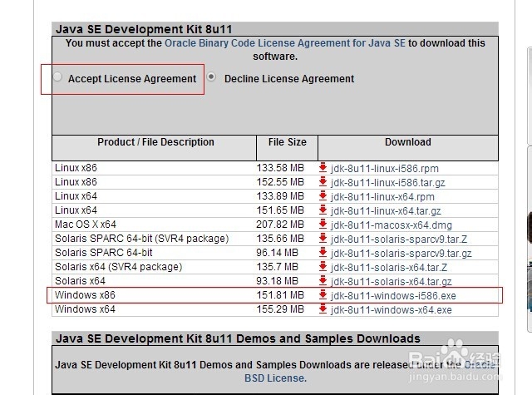Viewport: 532px width, 395px height.
Task: Select Decline License Agreement radio button
Action: pos(211,77)
